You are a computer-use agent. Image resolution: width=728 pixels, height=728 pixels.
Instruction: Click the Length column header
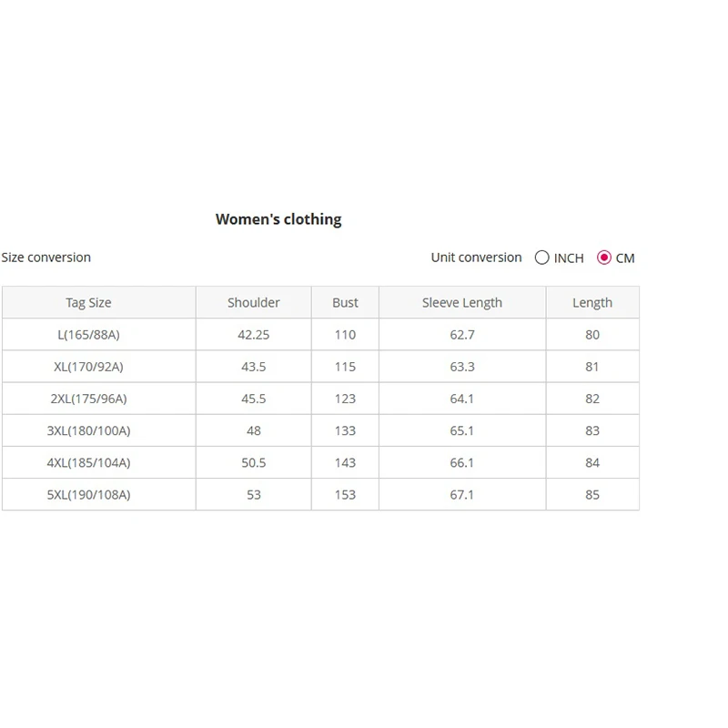(592, 303)
